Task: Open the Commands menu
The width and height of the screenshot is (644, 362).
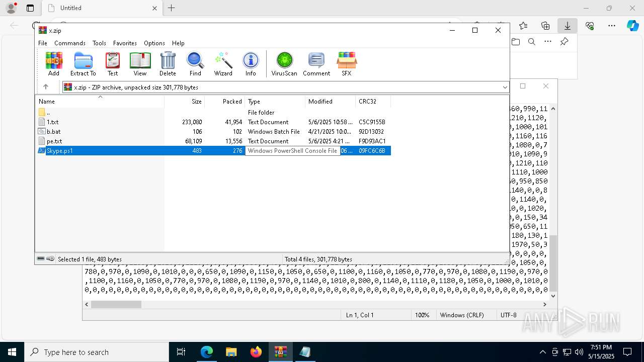Action: click(70, 43)
